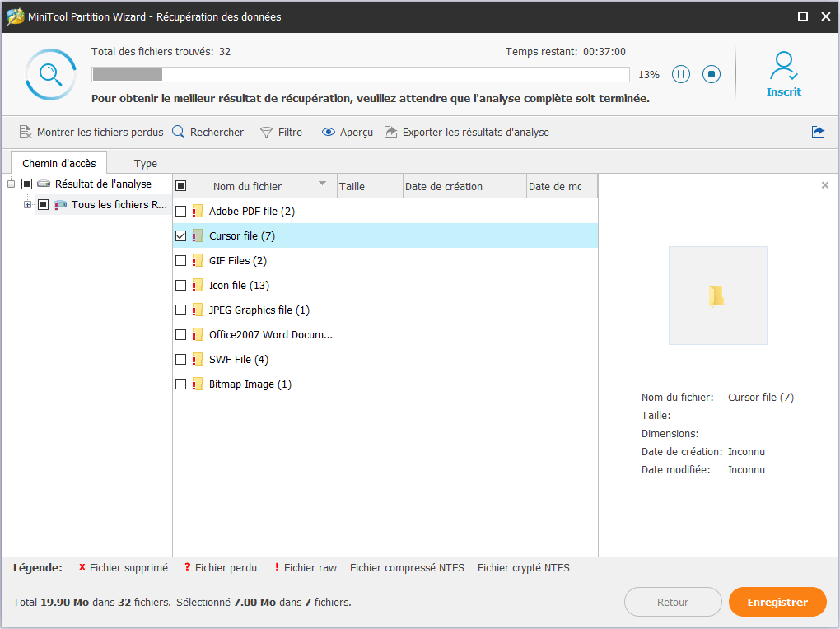This screenshot has width=840, height=629.
Task: Check the GIF Files (2) checkbox
Action: (181, 260)
